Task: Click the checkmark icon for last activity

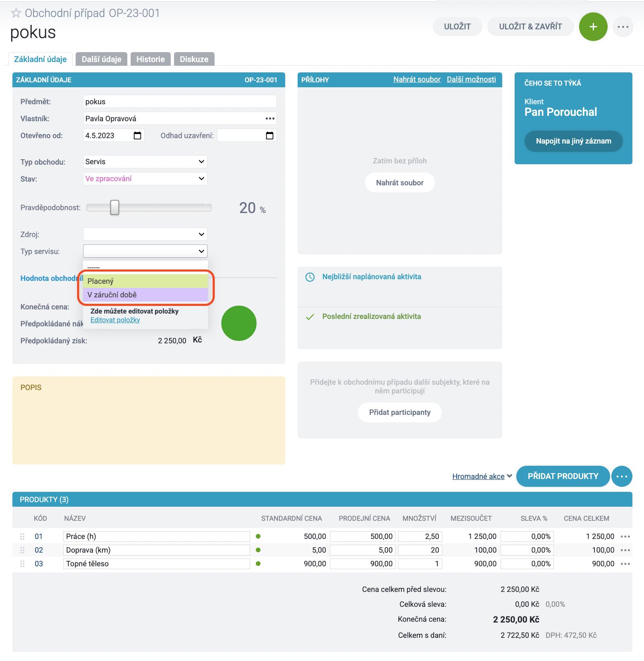Action: click(x=310, y=317)
